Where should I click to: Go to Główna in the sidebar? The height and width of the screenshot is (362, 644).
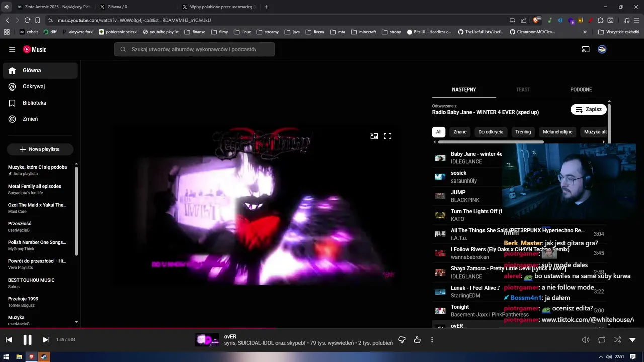40,71
